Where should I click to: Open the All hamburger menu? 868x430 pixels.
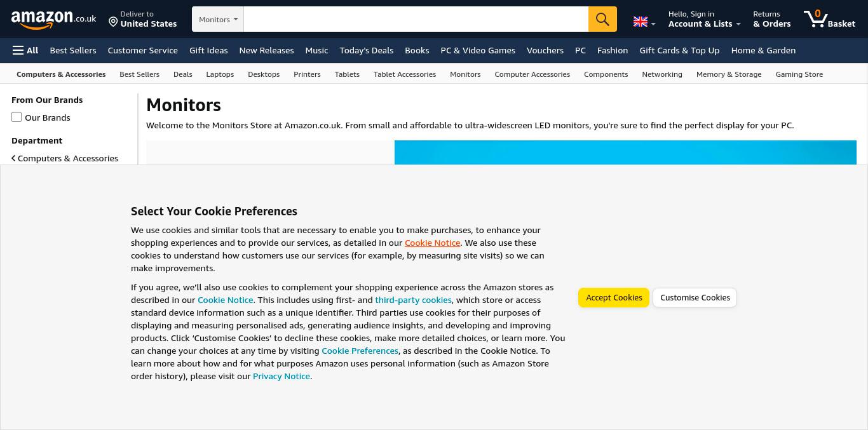pyautogui.click(x=25, y=50)
